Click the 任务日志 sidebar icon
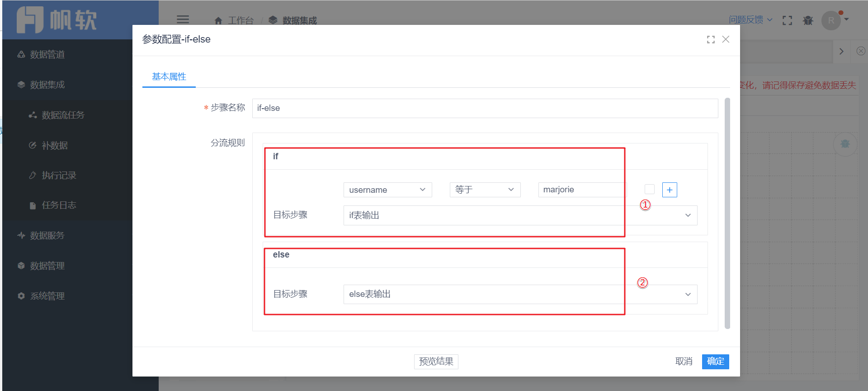The width and height of the screenshot is (868, 391). point(33,205)
